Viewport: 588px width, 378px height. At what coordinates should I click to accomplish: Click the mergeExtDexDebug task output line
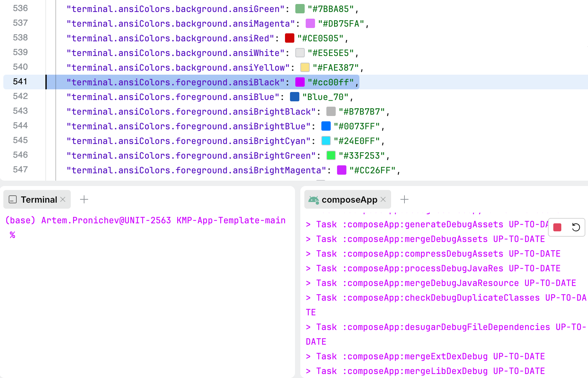pos(425,356)
